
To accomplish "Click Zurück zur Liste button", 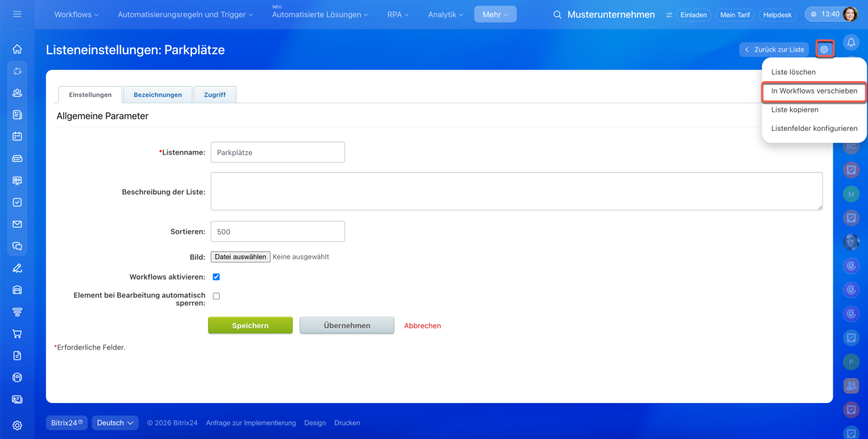I will tap(774, 49).
